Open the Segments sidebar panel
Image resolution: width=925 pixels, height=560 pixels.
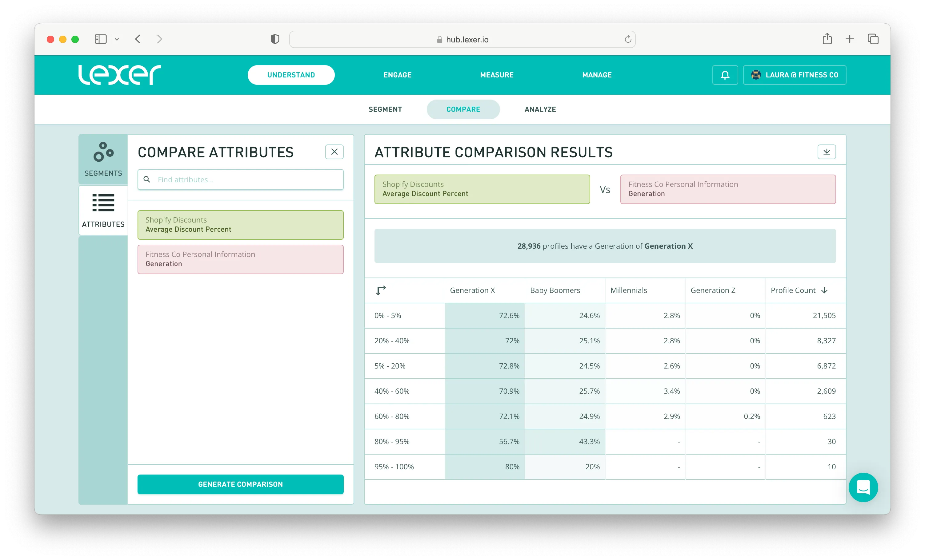tap(103, 160)
